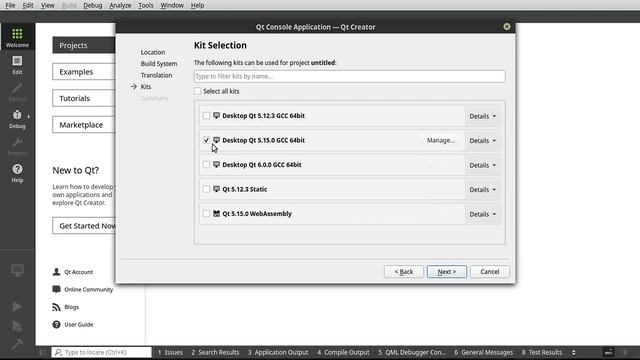This screenshot has height=360, width=640.
Task: Click the Back button
Action: pos(404,272)
